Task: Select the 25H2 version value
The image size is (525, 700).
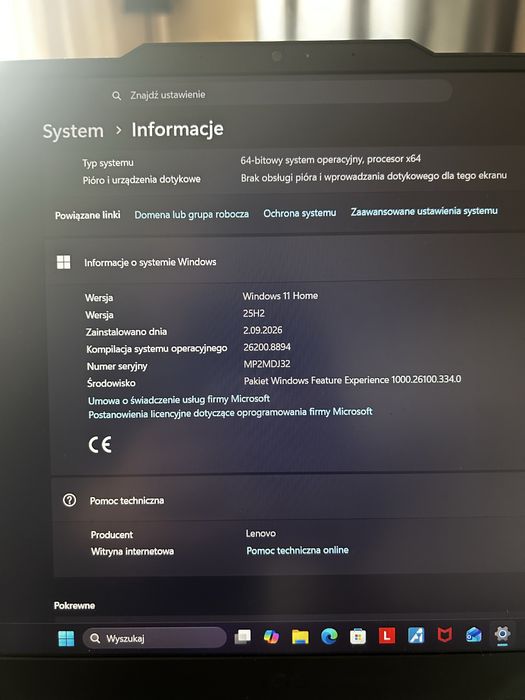Action: (x=254, y=313)
